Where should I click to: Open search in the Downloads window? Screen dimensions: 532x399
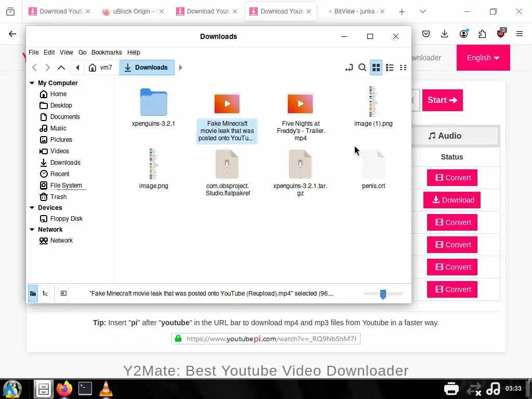[x=362, y=68]
